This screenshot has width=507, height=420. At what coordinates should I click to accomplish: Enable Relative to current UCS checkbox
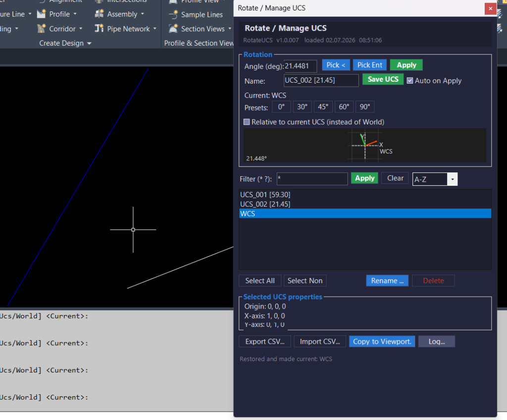coord(247,122)
